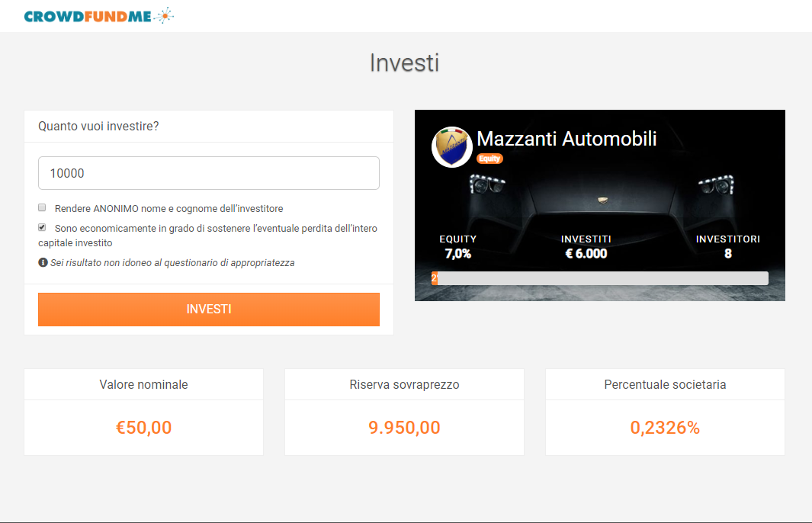The image size is (812, 523).
Task: Click the orange INVESTI button
Action: point(209,309)
